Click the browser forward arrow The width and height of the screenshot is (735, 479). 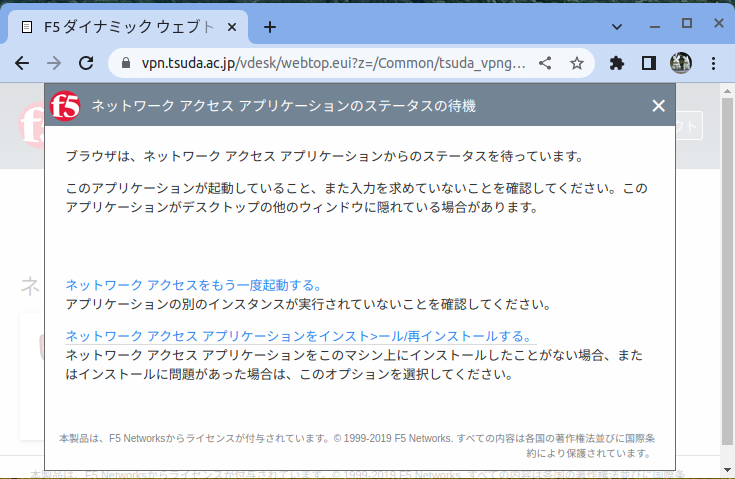[54, 63]
